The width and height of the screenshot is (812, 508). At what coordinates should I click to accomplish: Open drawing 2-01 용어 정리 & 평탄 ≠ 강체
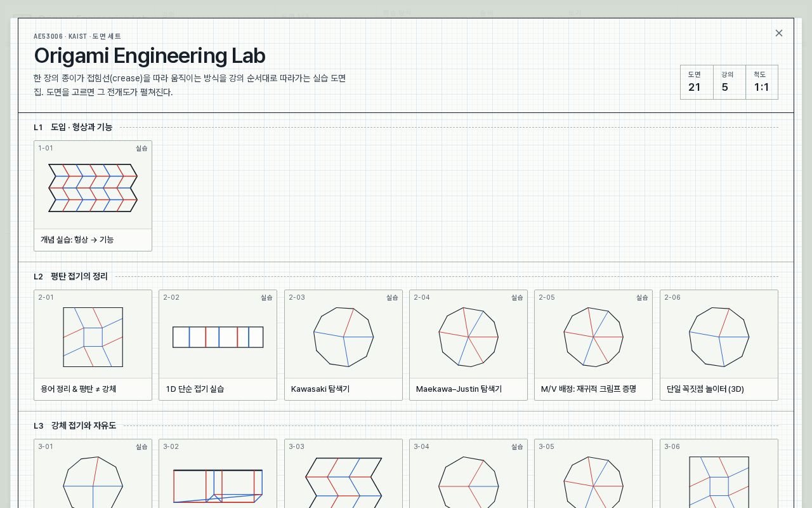pos(93,345)
